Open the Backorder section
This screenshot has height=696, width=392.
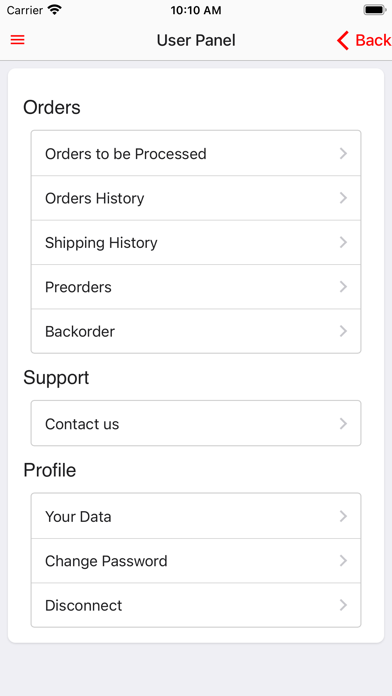coord(196,331)
